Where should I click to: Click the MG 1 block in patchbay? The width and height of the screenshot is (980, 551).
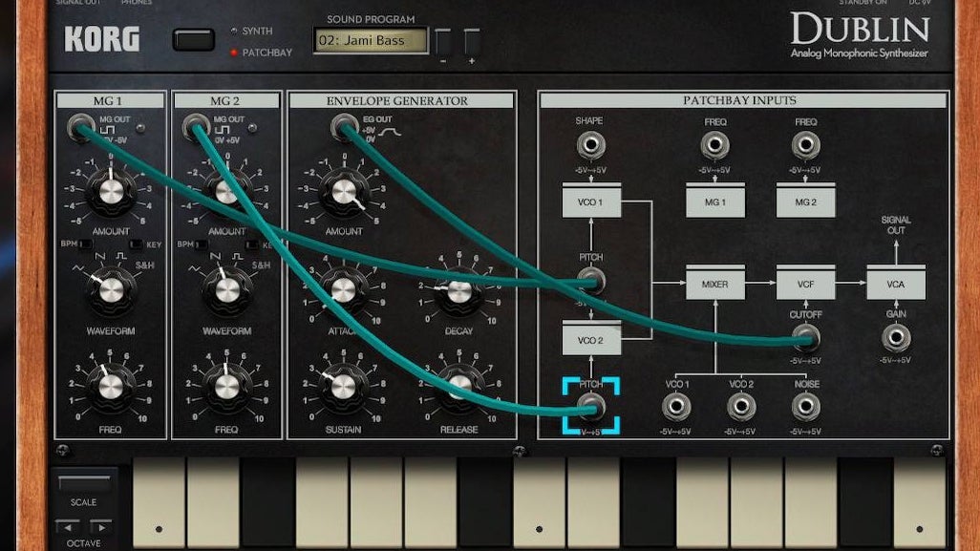(715, 201)
